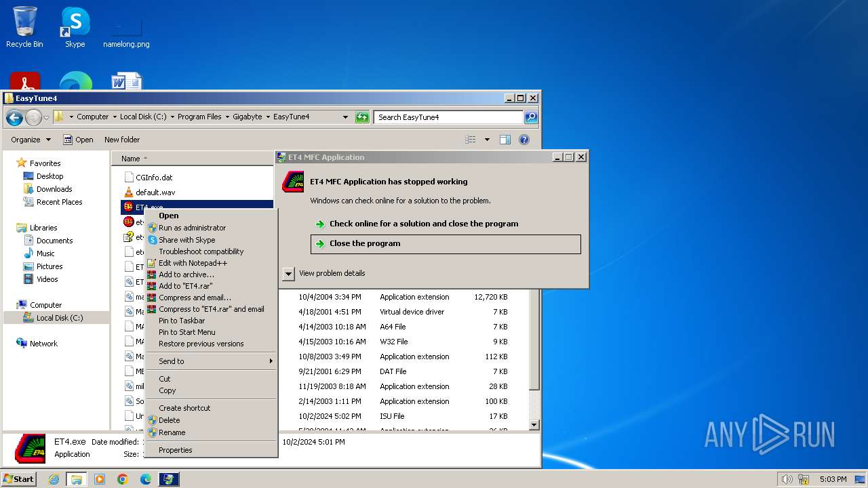The height and width of the screenshot is (488, 868).
Task: Select Share with Skype menu entry
Action: tap(211, 240)
